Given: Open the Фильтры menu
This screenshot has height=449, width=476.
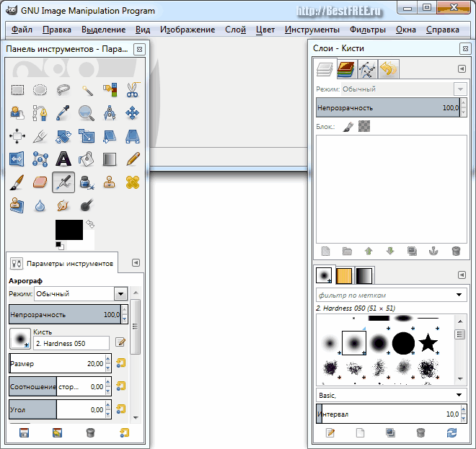Looking at the screenshot, I should pyautogui.click(x=368, y=30).
